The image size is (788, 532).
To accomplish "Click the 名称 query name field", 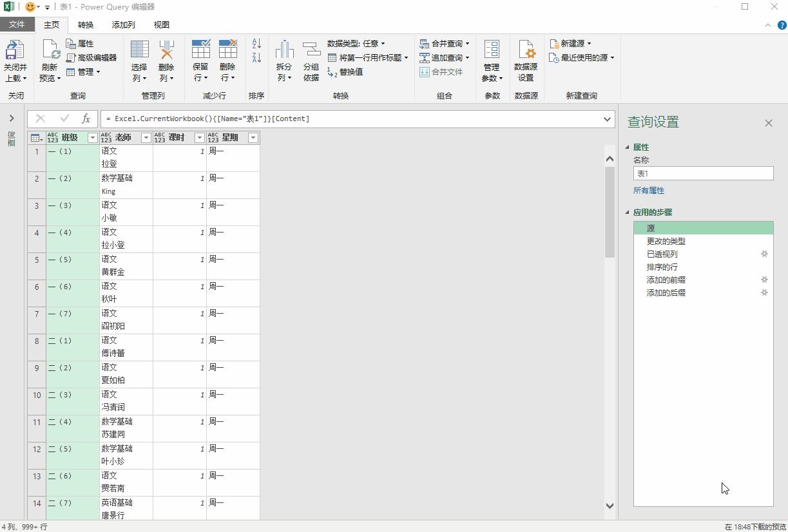I will pos(703,173).
